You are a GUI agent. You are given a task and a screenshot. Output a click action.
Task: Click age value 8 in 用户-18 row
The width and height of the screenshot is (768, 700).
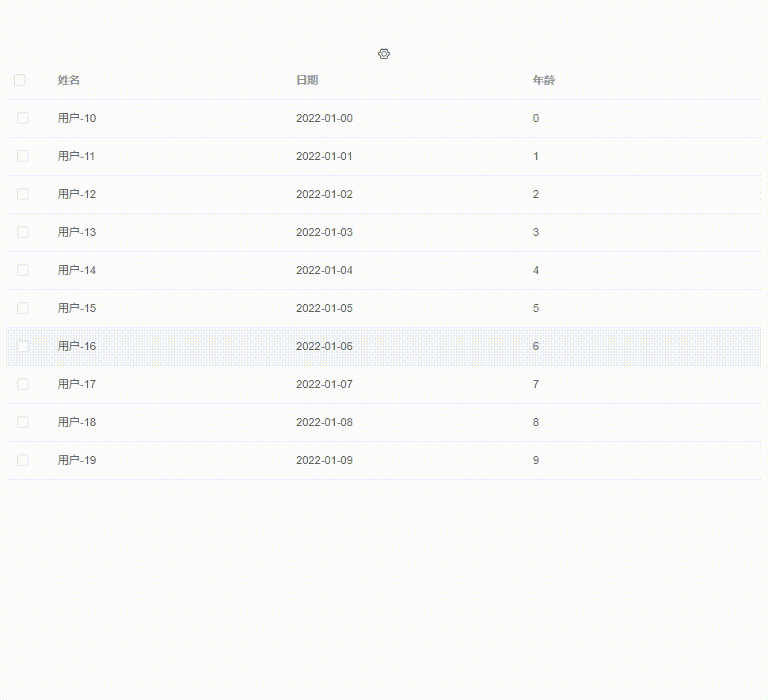[536, 422]
